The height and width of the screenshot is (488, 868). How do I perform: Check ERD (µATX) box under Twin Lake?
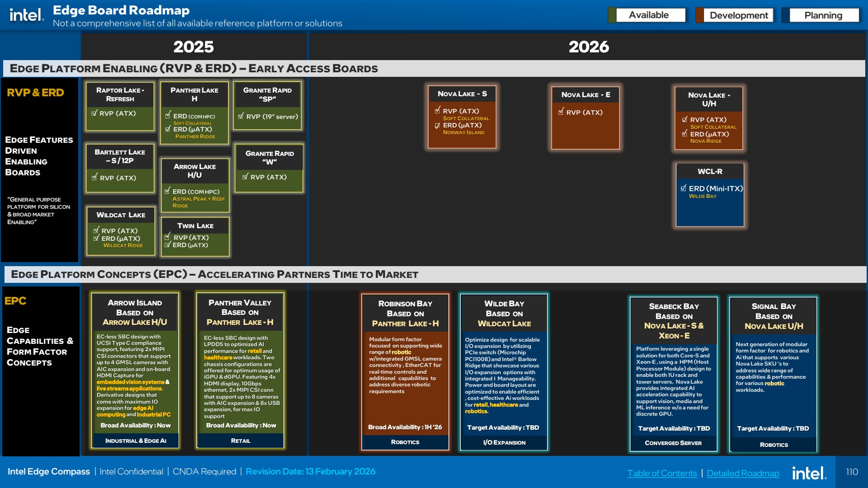[168, 245]
